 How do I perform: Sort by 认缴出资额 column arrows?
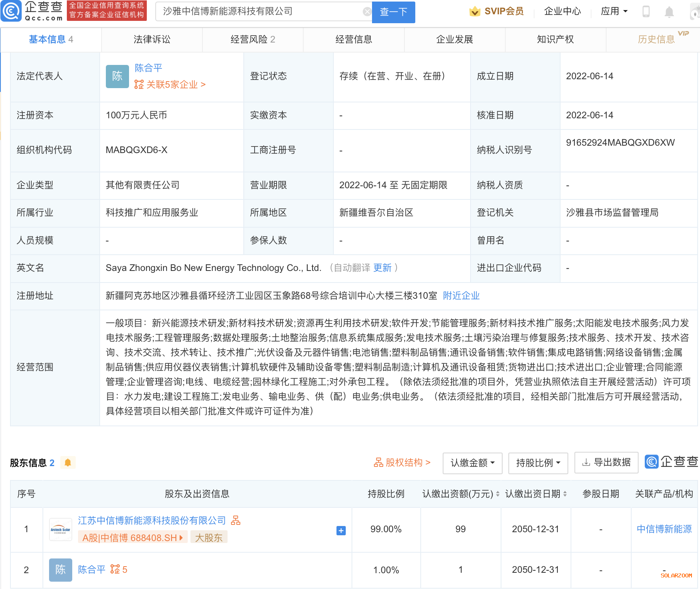498,494
